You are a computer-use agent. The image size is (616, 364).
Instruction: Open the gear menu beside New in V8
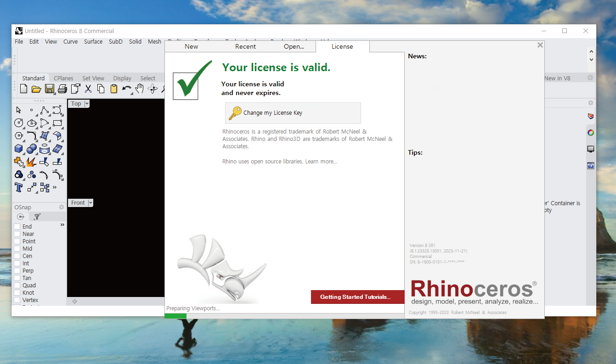(590, 78)
